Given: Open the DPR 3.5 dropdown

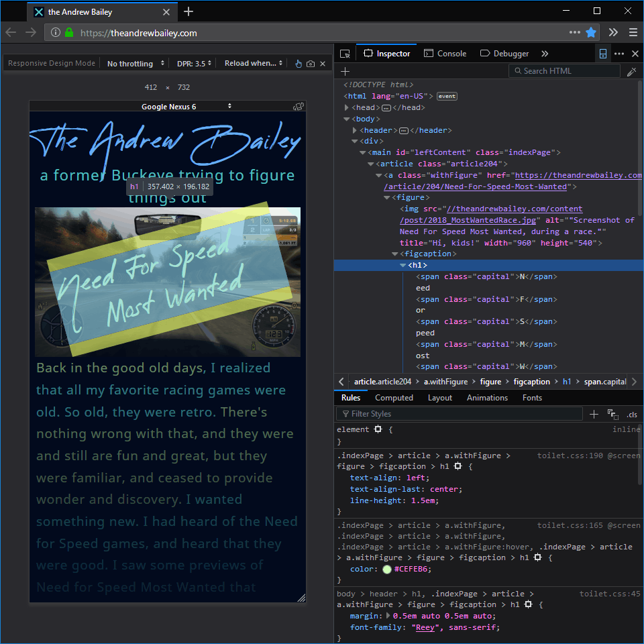Looking at the screenshot, I should pos(194,64).
